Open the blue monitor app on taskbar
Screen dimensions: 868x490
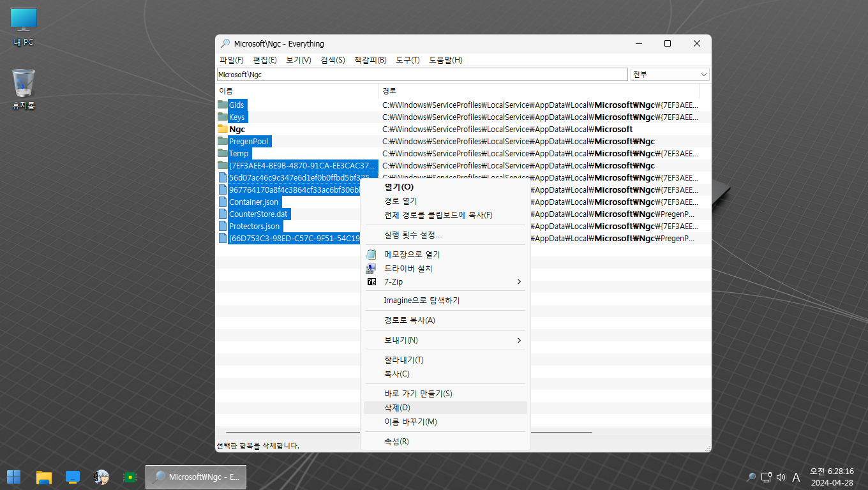click(x=73, y=477)
